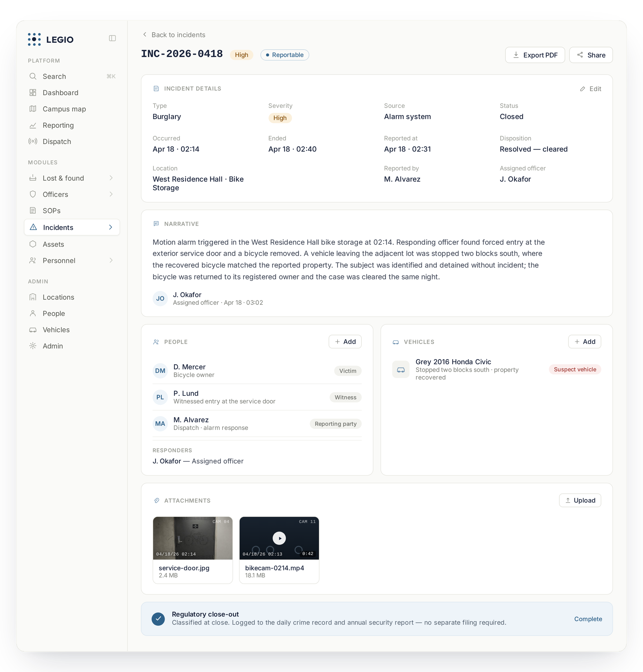
Task: Collapse the sidebar panel toggle
Action: tap(113, 38)
